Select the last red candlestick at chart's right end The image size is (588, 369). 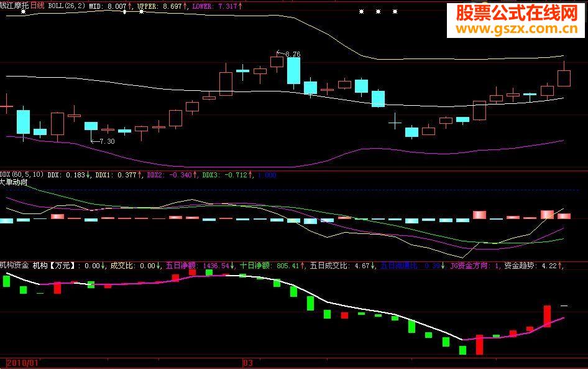564,75
